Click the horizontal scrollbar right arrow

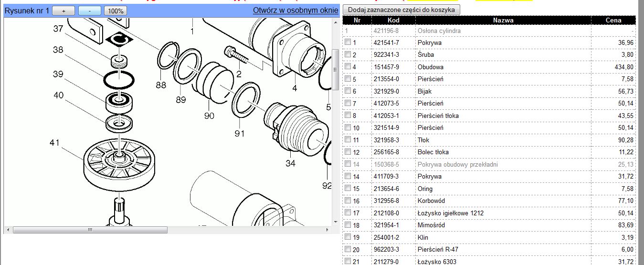327,230
